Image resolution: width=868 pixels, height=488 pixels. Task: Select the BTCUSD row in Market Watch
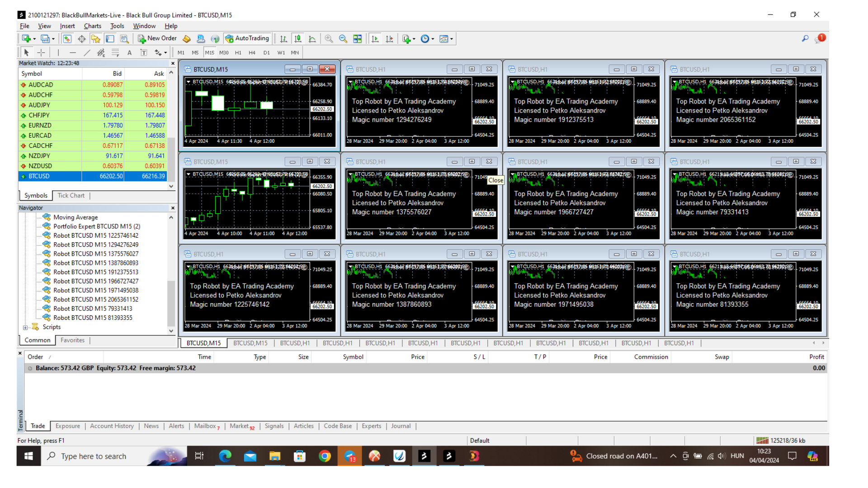pos(93,176)
